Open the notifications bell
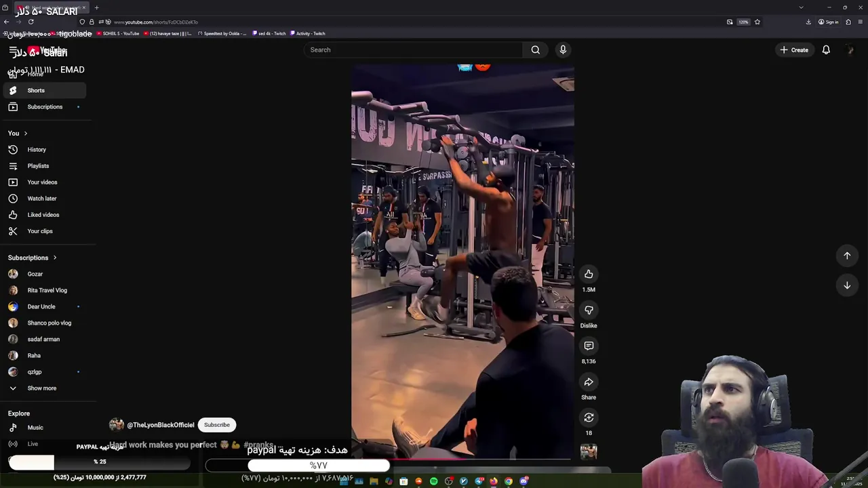 pyautogui.click(x=826, y=49)
